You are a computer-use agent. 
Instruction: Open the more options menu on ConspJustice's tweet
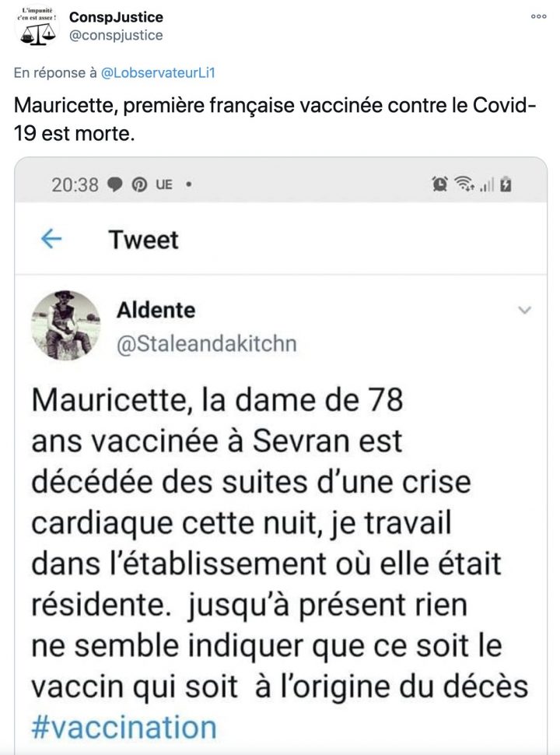point(539,16)
